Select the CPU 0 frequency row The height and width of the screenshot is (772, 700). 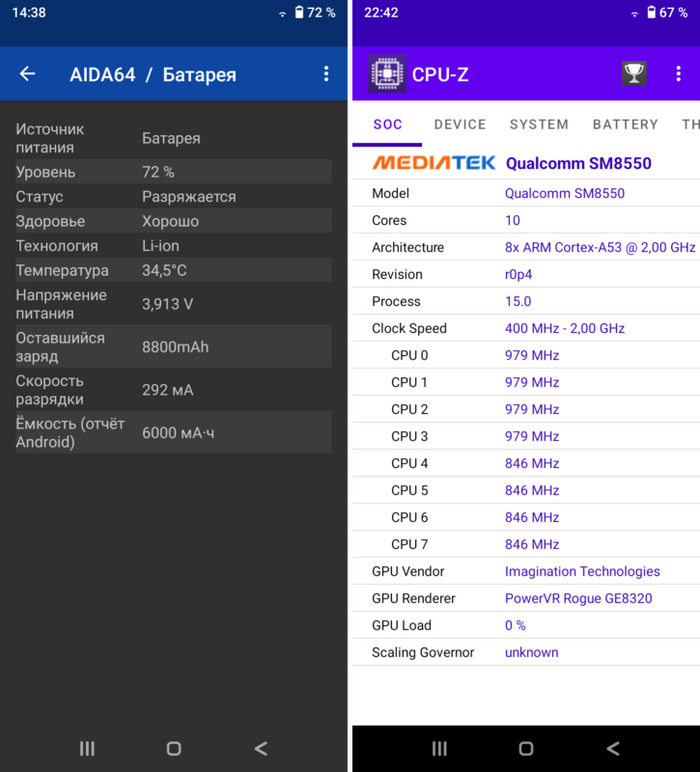[526, 355]
